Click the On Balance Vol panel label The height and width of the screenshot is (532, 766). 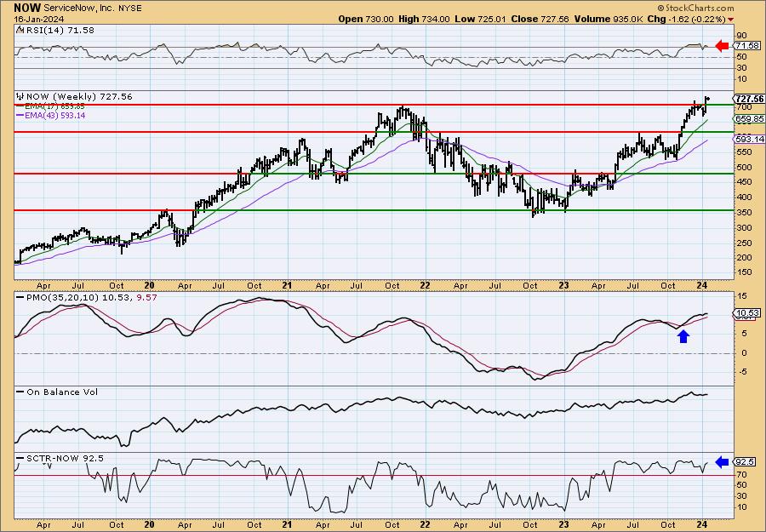(62, 392)
